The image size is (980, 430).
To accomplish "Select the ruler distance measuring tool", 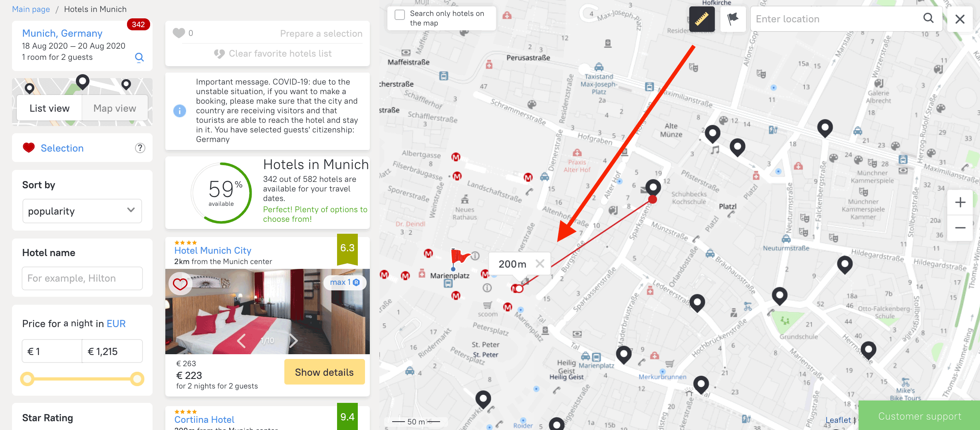I will 702,19.
